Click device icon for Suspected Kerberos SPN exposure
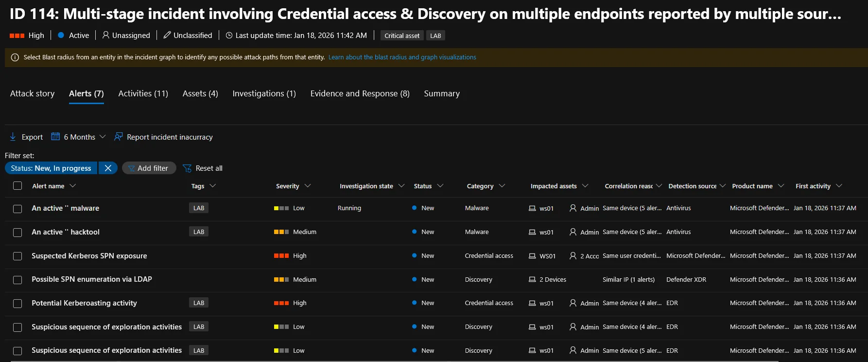868x362 pixels. 532,256
